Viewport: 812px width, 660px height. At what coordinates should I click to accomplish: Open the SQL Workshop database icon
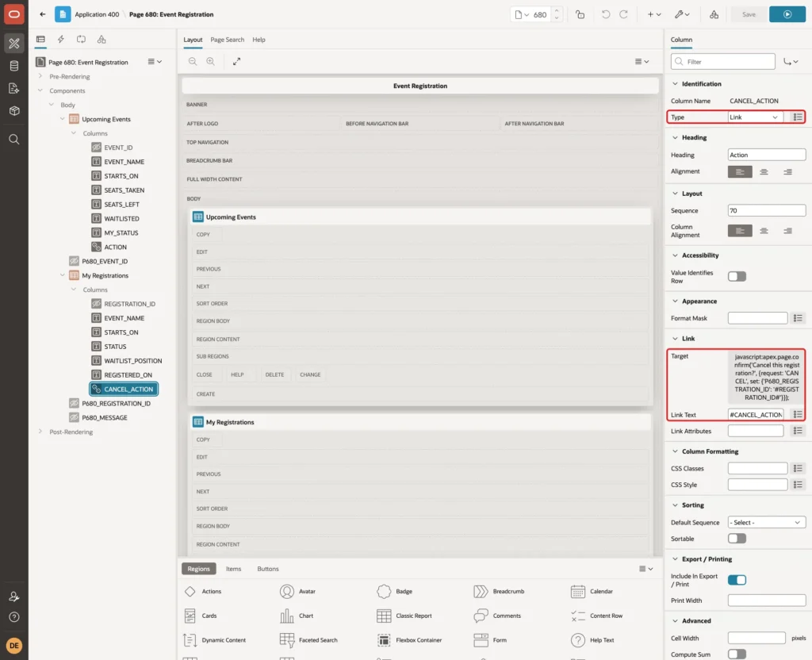tap(14, 66)
